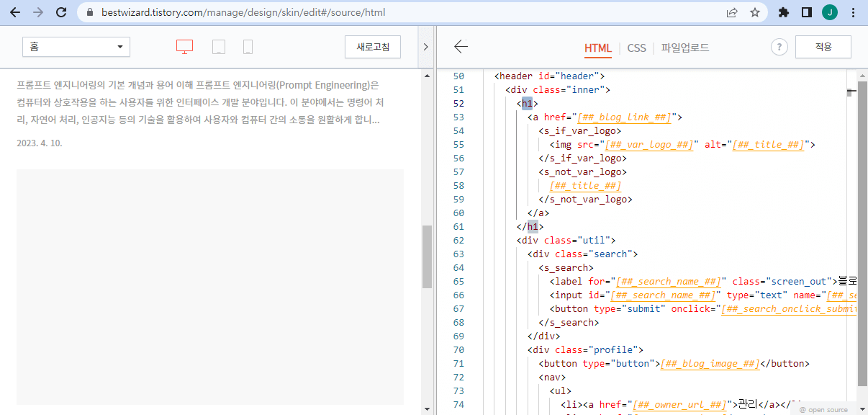The image size is (868, 415).
Task: Switch to the CSS tab
Action: pyautogui.click(x=636, y=48)
